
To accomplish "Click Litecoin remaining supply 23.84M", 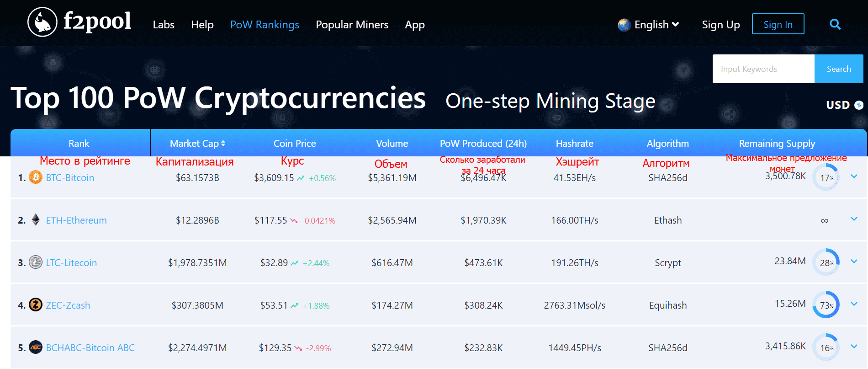I will 790,261.
